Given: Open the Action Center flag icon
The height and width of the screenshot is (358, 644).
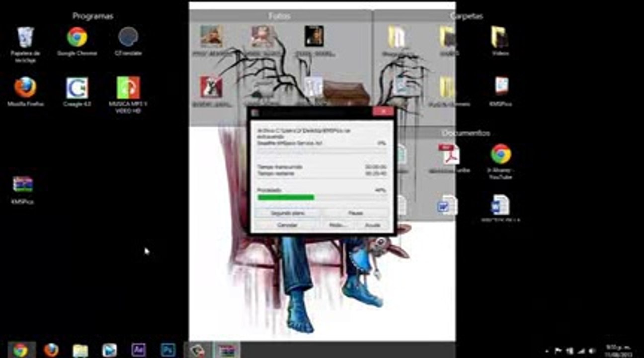Looking at the screenshot, I should (559, 351).
